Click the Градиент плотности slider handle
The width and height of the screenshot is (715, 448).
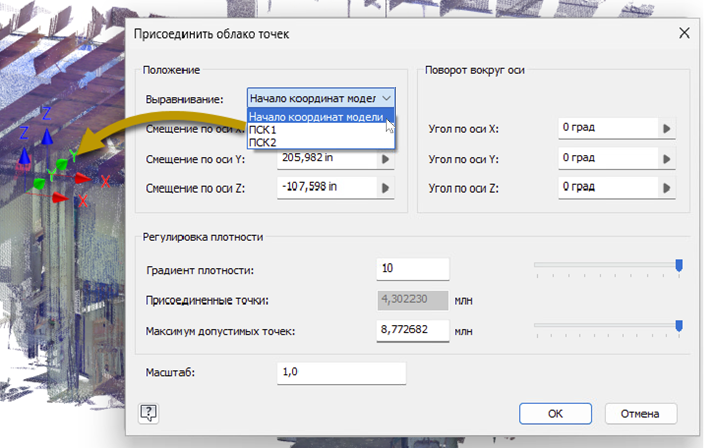(x=679, y=265)
